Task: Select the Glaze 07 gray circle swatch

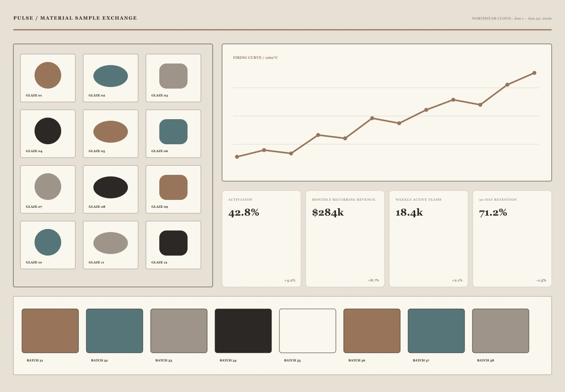Action: tap(48, 187)
